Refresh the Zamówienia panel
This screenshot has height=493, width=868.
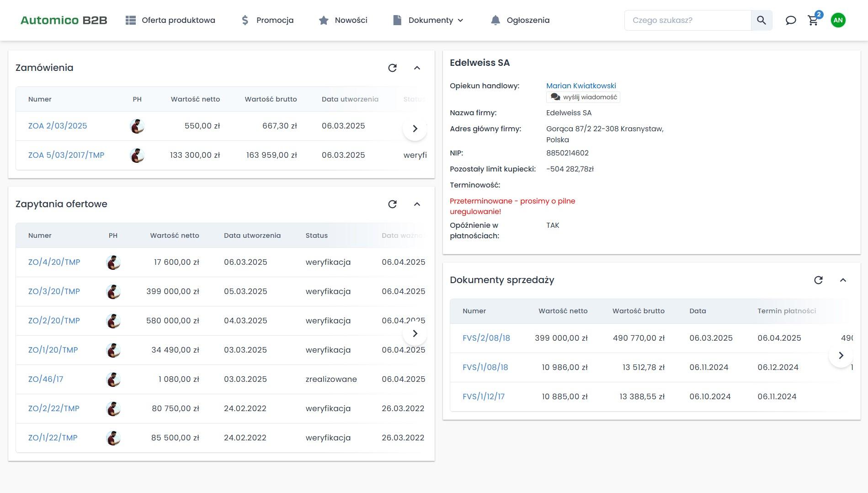tap(392, 68)
